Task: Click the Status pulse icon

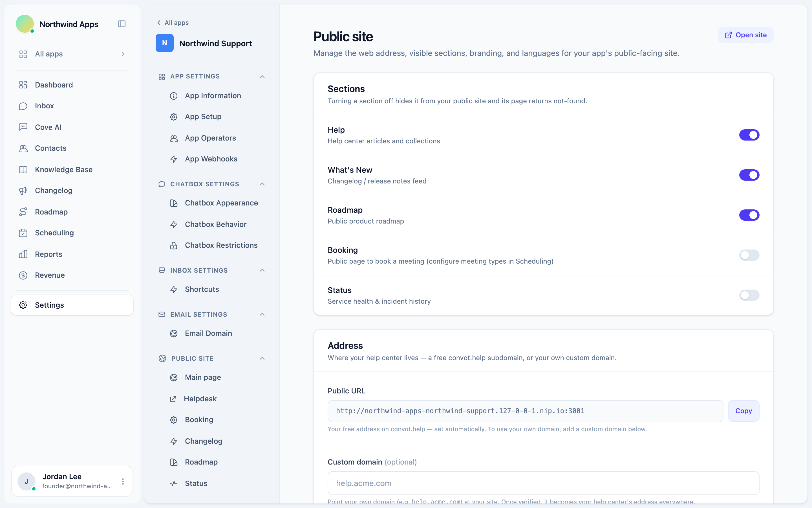Action: pos(173,483)
